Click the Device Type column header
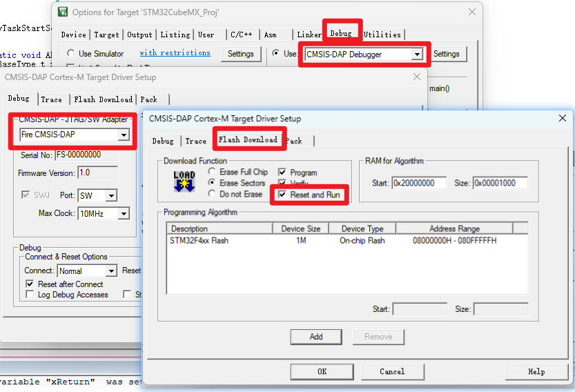 [x=362, y=228]
